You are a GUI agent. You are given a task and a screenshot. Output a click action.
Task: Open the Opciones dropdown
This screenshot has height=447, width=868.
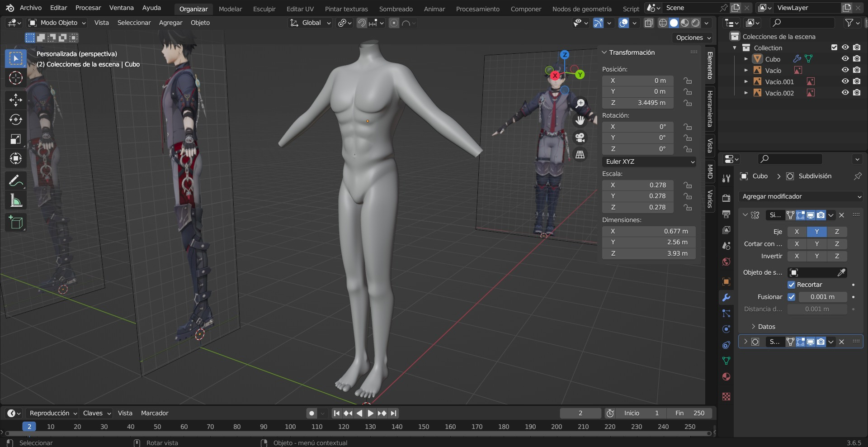[x=693, y=38]
